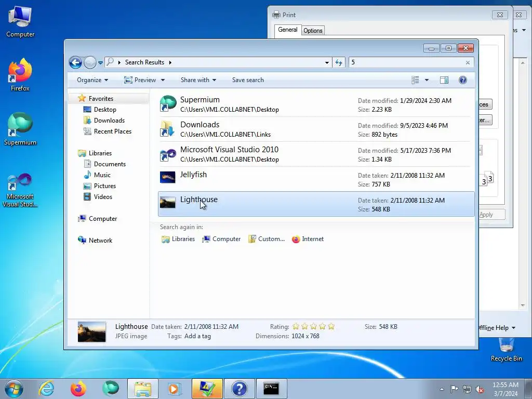Select the Supermium search result icon
This screenshot has width=532, height=399.
pyautogui.click(x=168, y=104)
